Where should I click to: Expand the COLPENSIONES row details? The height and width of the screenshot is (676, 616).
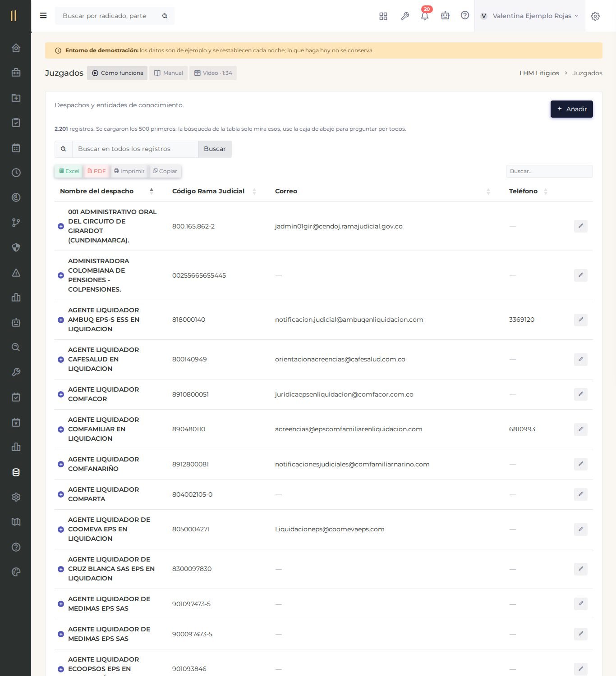click(61, 275)
